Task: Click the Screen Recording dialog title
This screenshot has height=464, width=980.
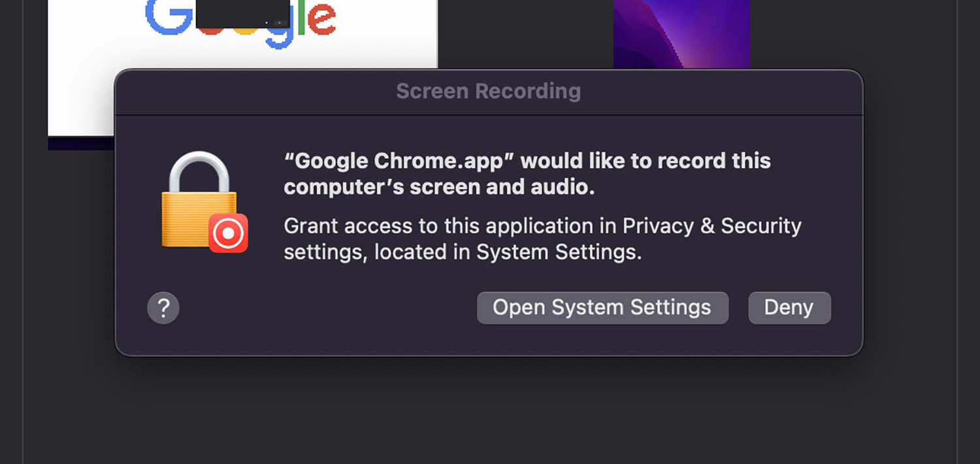Action: pos(488,91)
